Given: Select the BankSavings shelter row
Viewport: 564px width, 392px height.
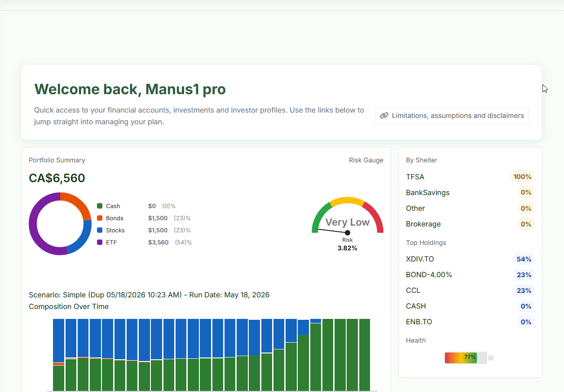Looking at the screenshot, I should point(470,193).
